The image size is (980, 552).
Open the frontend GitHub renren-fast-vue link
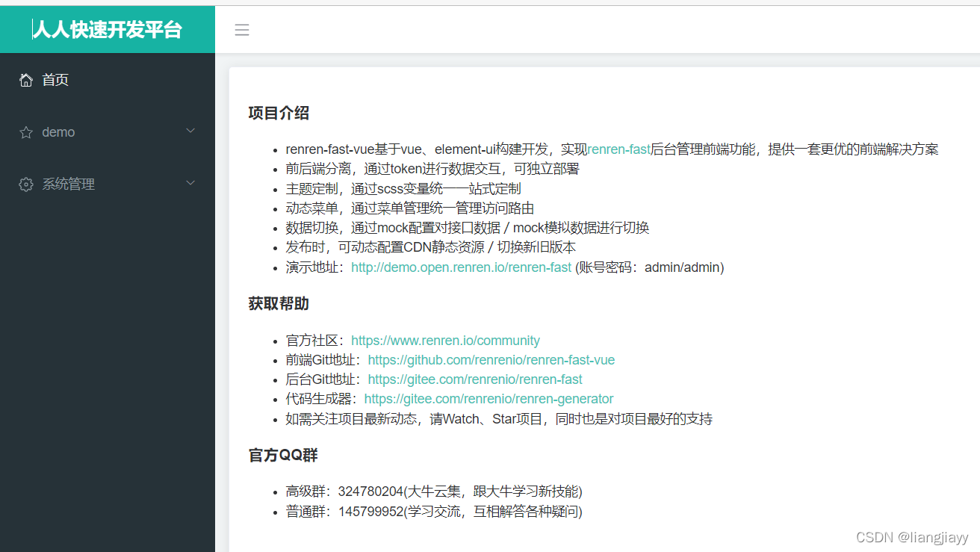491,359
